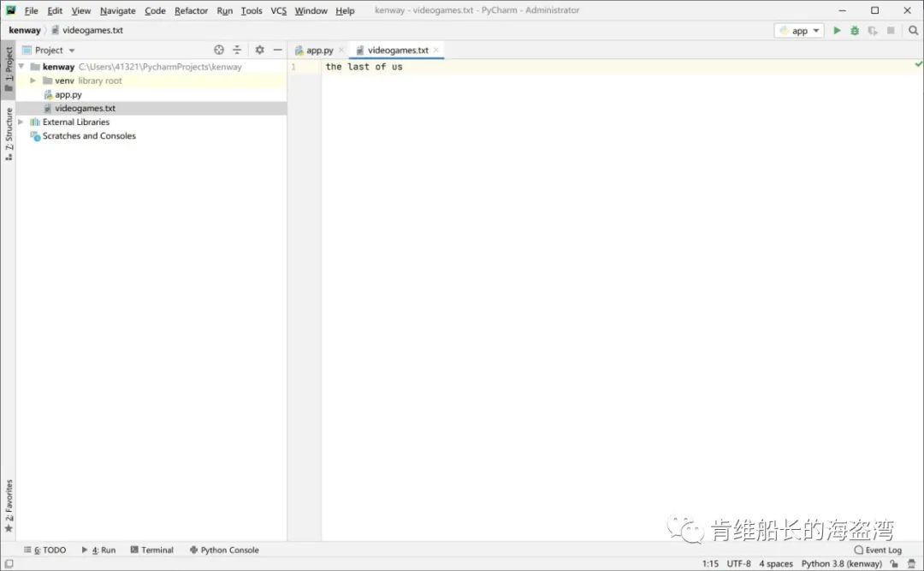Screen dimensions: 924x571
Task: Collapse the kenway project root node
Action: pos(21,66)
